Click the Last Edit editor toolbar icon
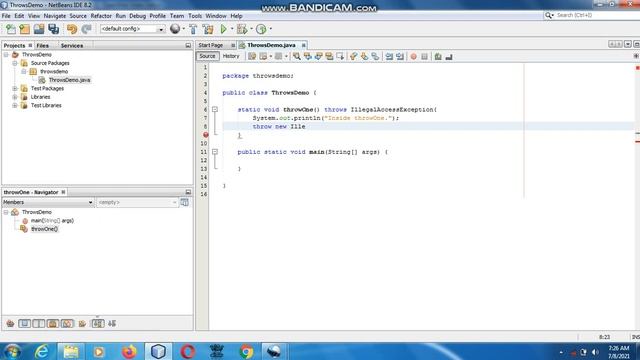The width and height of the screenshot is (640, 360). [252, 56]
